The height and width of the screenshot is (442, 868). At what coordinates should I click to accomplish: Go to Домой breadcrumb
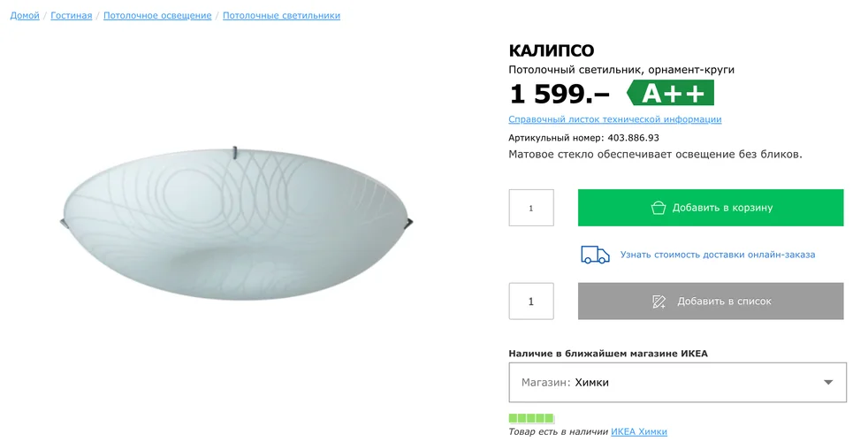[25, 16]
